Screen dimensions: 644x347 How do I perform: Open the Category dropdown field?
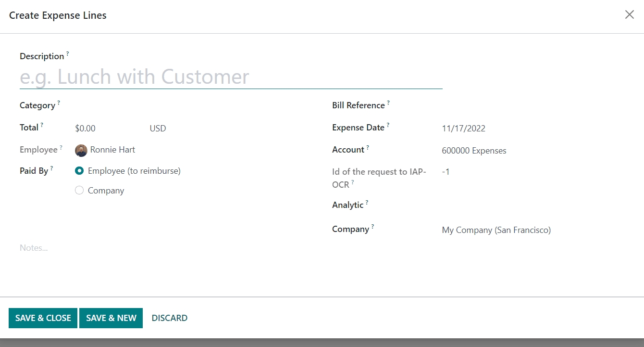(192, 106)
